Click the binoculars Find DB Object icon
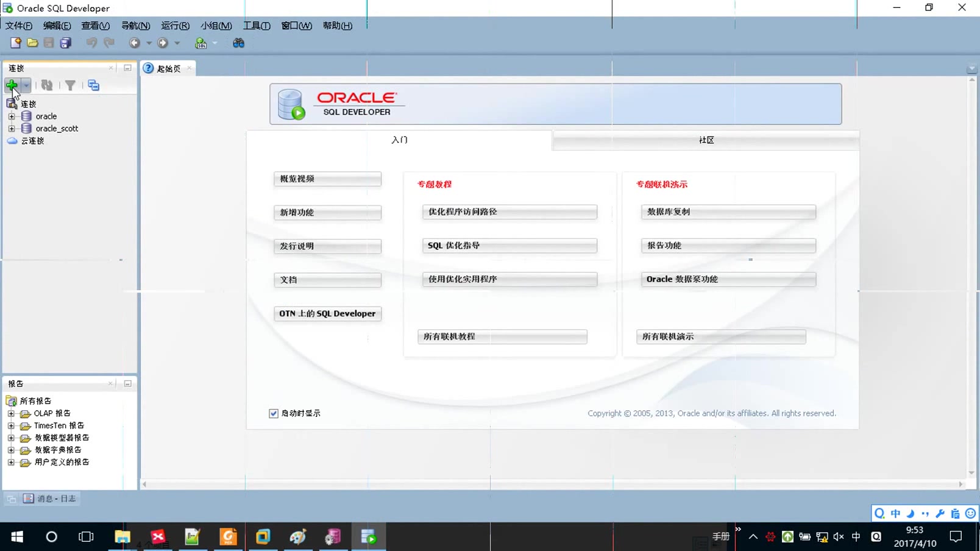Screen dimensions: 980x551 pyautogui.click(x=238, y=43)
